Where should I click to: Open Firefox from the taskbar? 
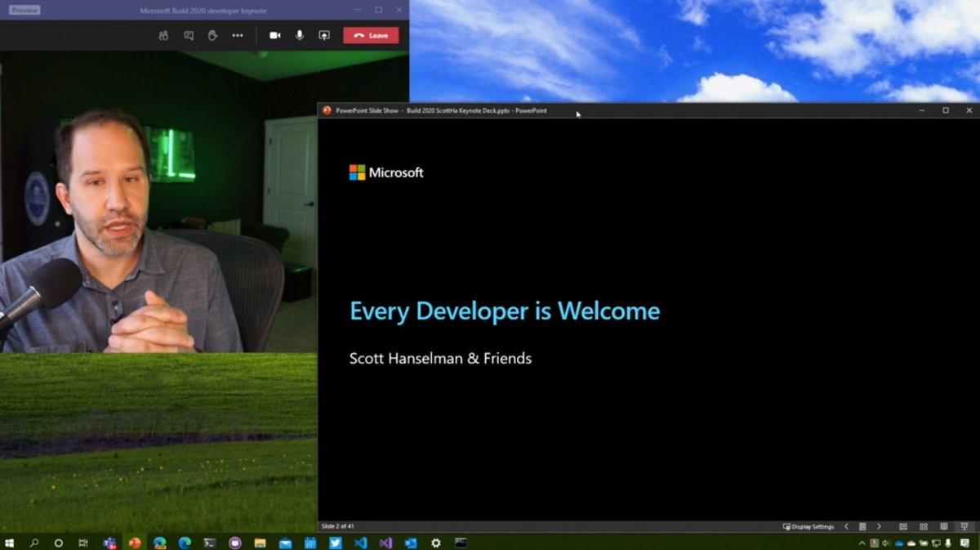134,543
